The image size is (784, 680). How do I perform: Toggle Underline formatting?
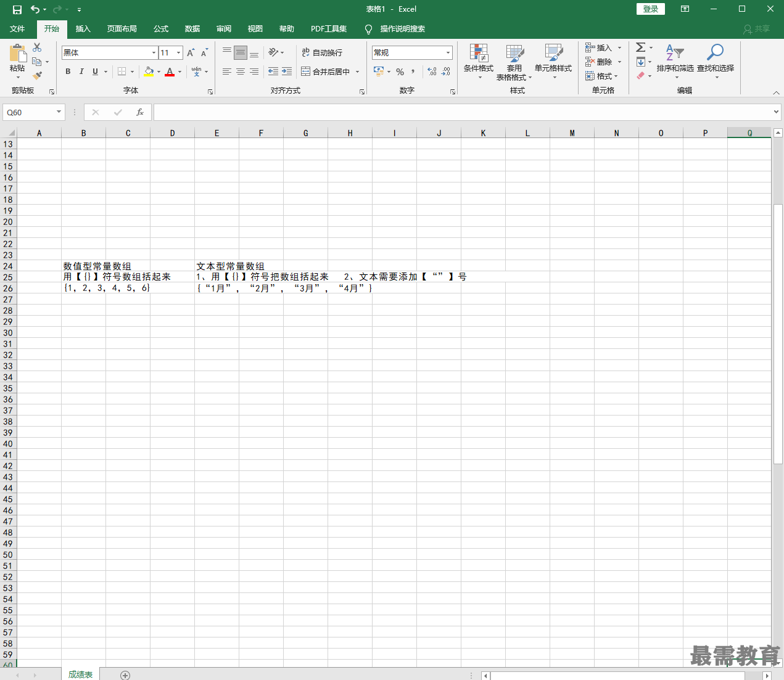pyautogui.click(x=95, y=72)
